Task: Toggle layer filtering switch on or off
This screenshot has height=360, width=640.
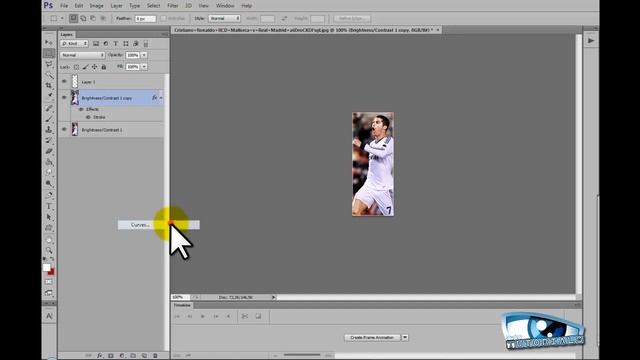Action: click(146, 44)
